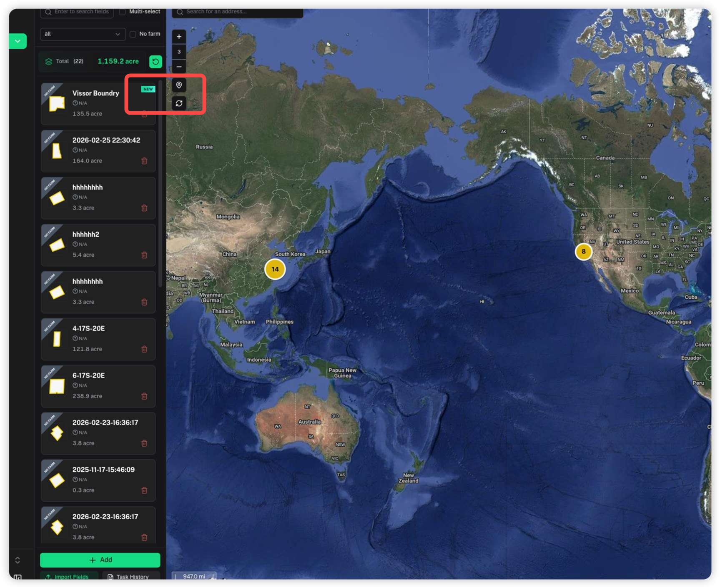Delete the 6-17S-20E field

pos(144,396)
